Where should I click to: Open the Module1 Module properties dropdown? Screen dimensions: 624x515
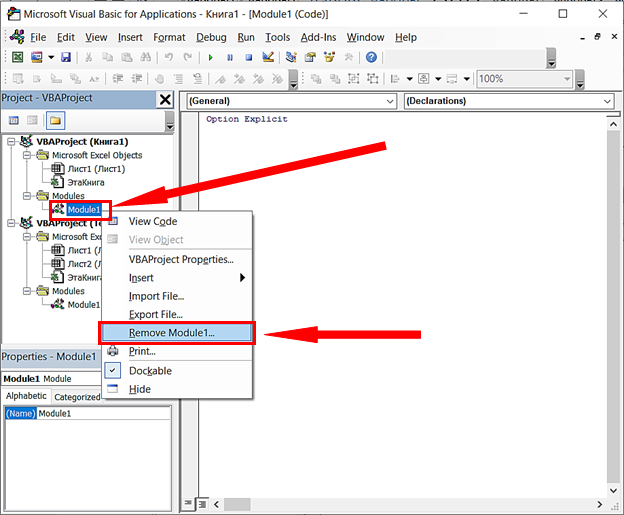pyautogui.click(x=52, y=378)
